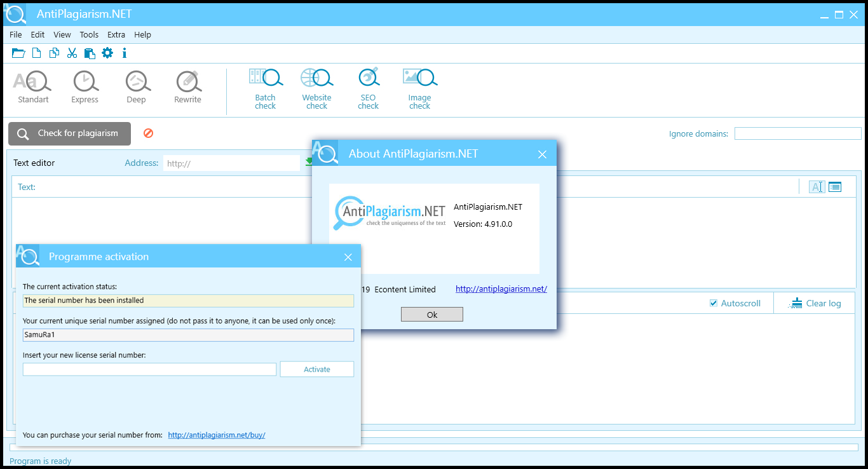Open the Tools menu

[x=89, y=35]
